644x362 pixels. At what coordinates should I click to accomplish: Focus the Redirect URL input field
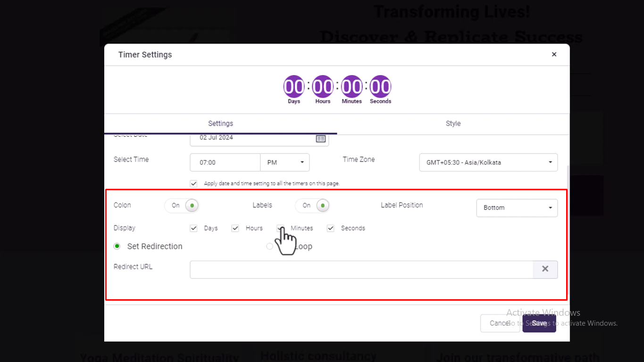coord(361,269)
